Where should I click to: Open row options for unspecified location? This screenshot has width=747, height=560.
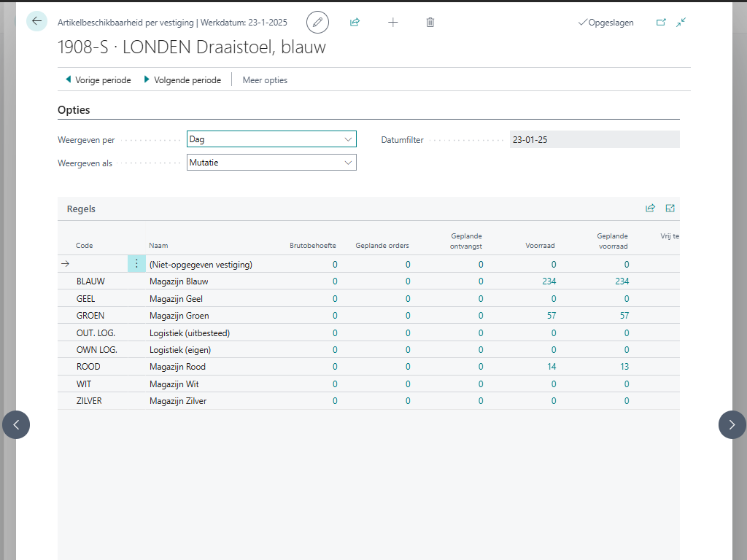pos(136,264)
